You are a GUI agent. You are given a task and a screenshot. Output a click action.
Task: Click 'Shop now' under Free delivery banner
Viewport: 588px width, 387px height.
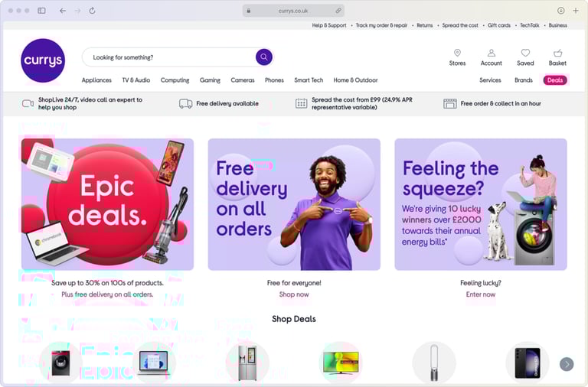[294, 294]
